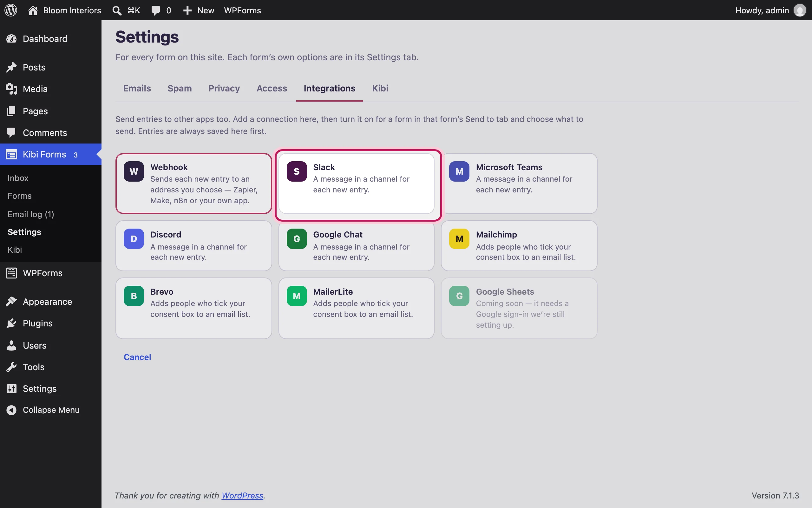Click the Collapse Menu arrow icon
The height and width of the screenshot is (508, 812).
click(11, 410)
